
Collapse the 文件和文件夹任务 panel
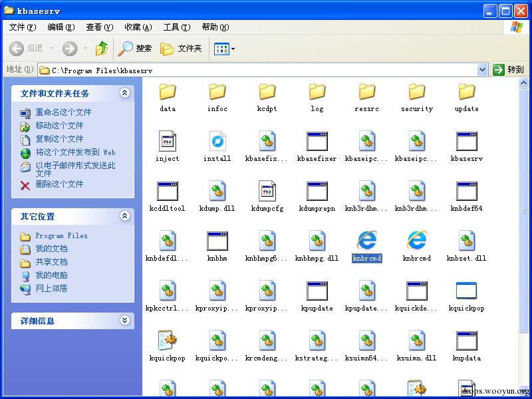pyautogui.click(x=124, y=92)
